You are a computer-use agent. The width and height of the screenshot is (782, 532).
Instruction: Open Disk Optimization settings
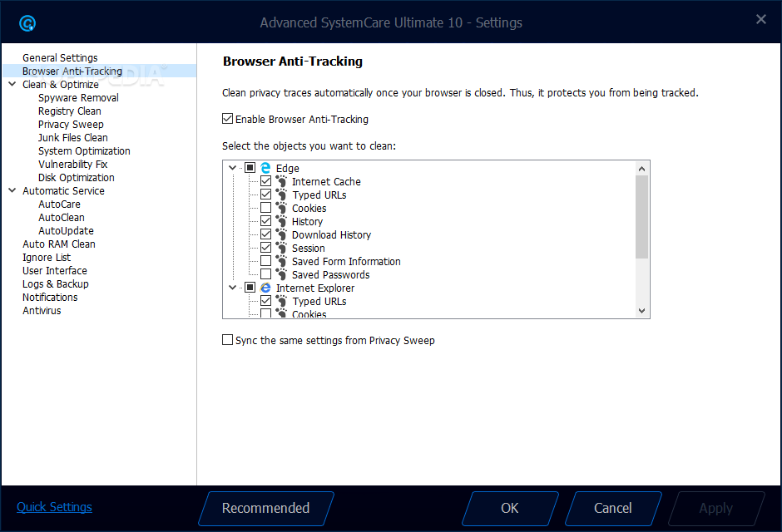pos(77,177)
